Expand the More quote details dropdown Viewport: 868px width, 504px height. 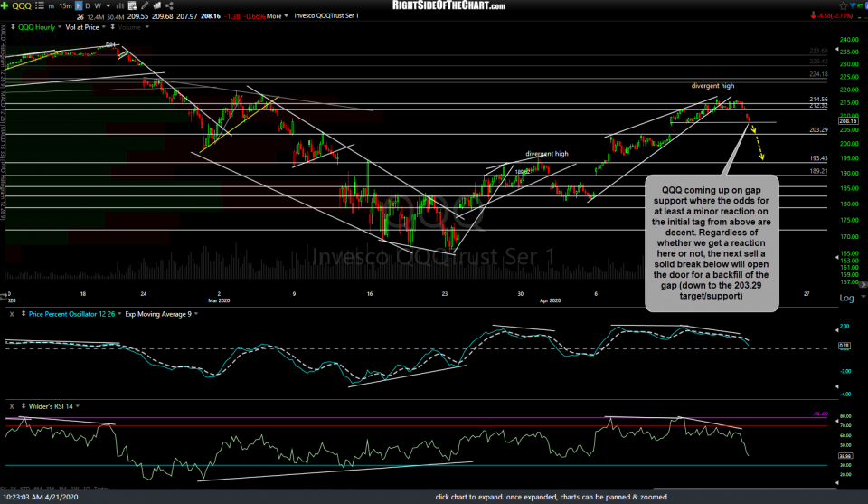point(278,16)
